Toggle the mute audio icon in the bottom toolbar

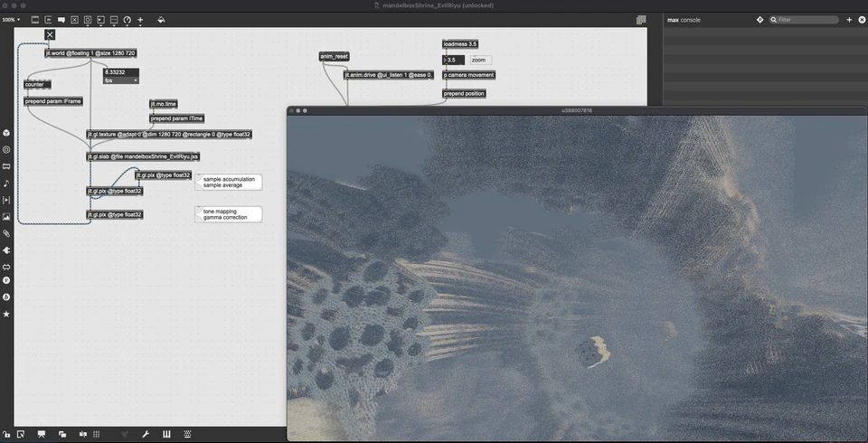tap(83, 434)
